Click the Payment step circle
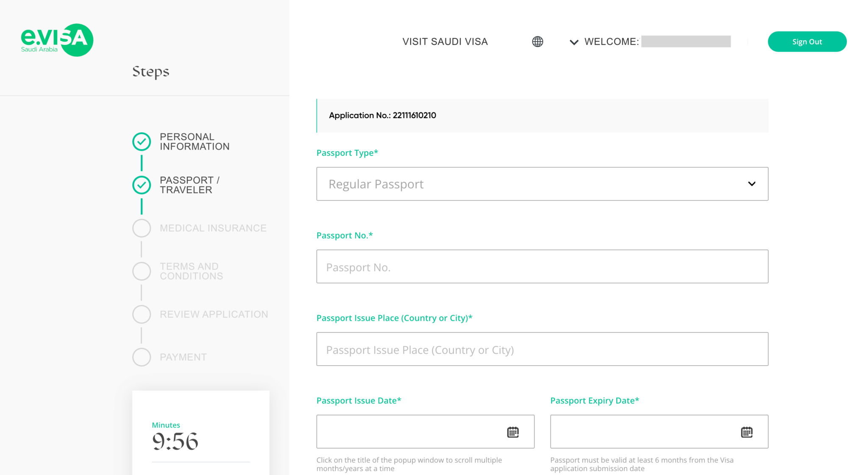Image resolution: width=868 pixels, height=475 pixels. point(142,357)
